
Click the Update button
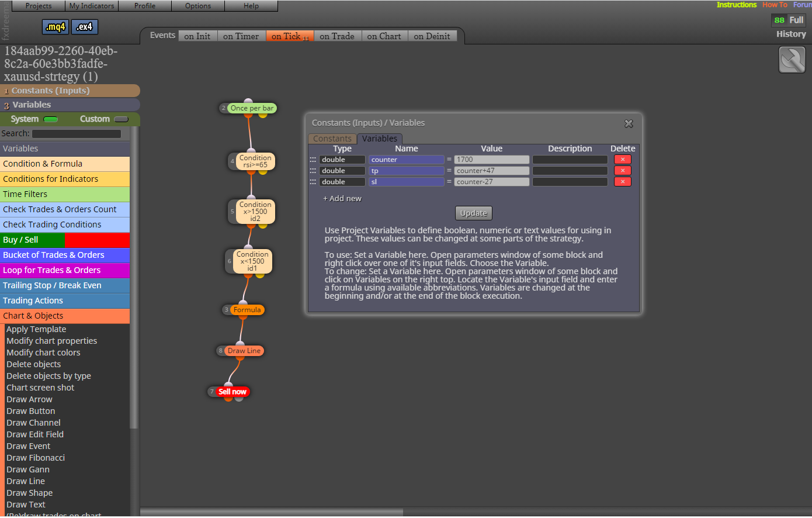474,213
